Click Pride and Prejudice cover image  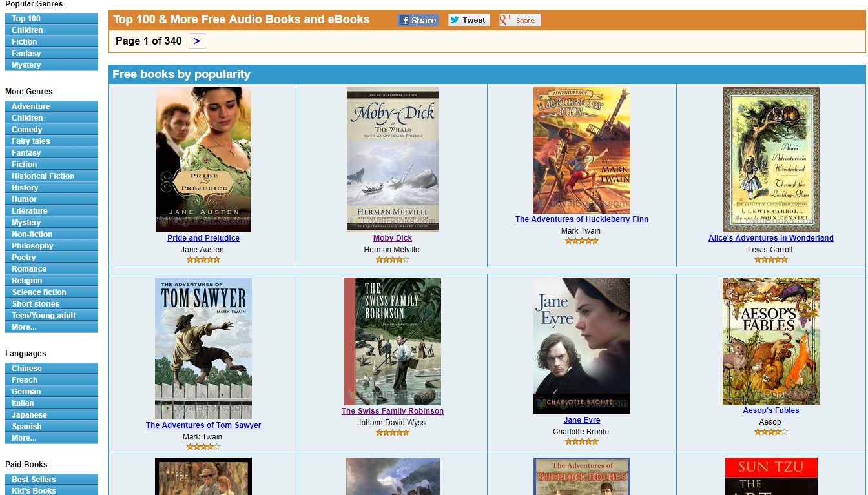(203, 159)
